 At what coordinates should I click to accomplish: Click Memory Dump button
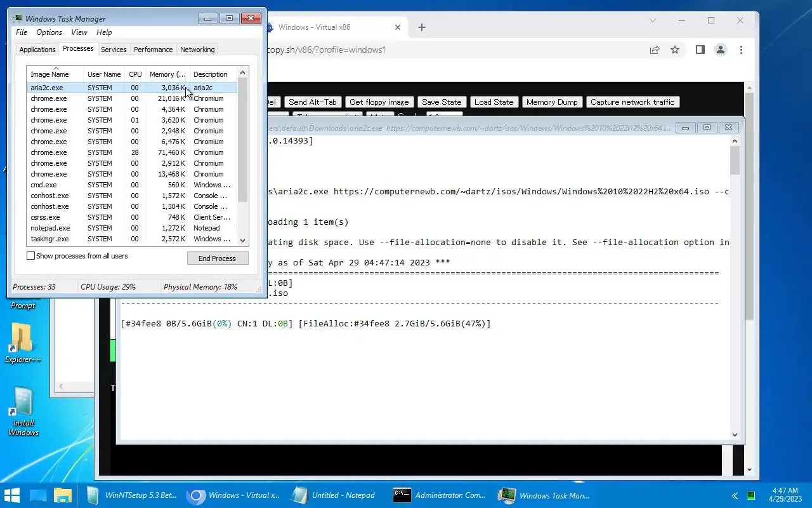point(552,102)
